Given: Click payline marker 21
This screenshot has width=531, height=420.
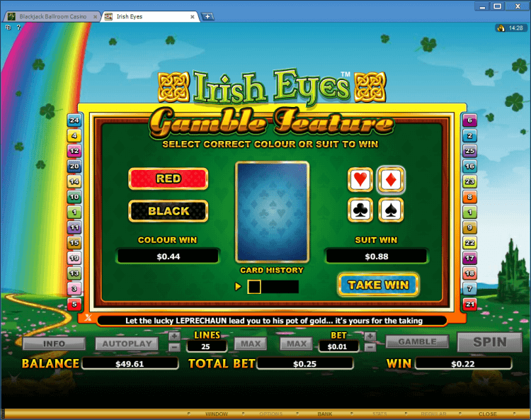Looking at the screenshot, I should click(469, 304).
